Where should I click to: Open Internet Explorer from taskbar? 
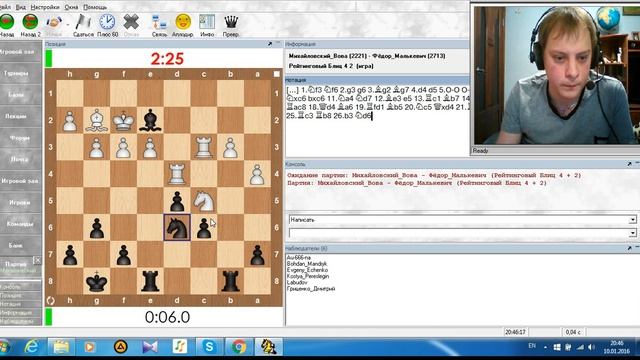click(x=31, y=347)
